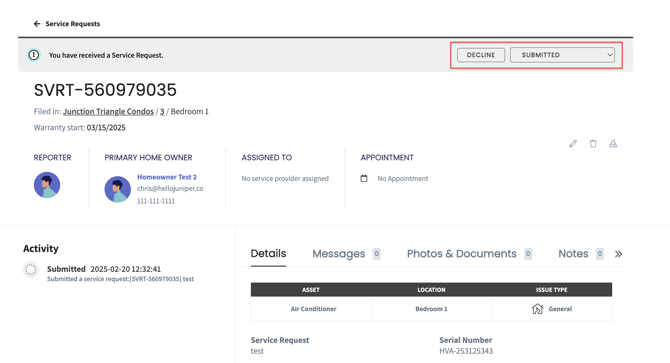Click the phone number 111-111-1111
Screen dimensions: 670x363
coord(156,201)
